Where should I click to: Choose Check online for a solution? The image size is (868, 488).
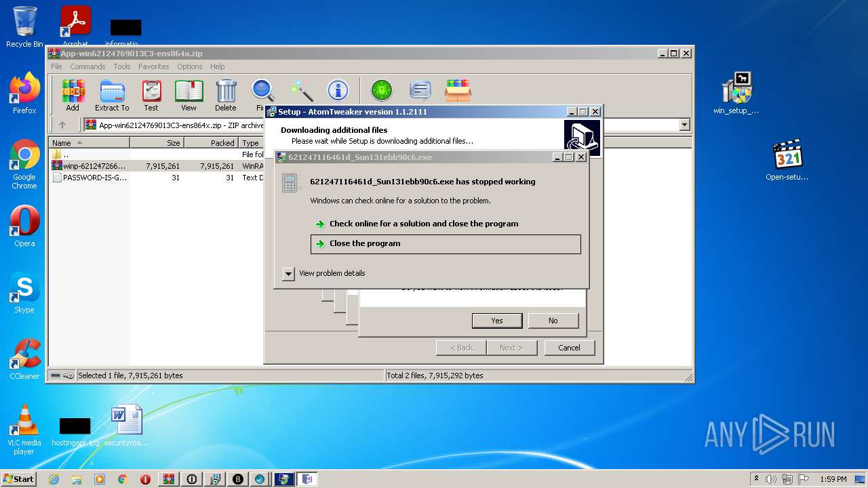pyautogui.click(x=446, y=224)
